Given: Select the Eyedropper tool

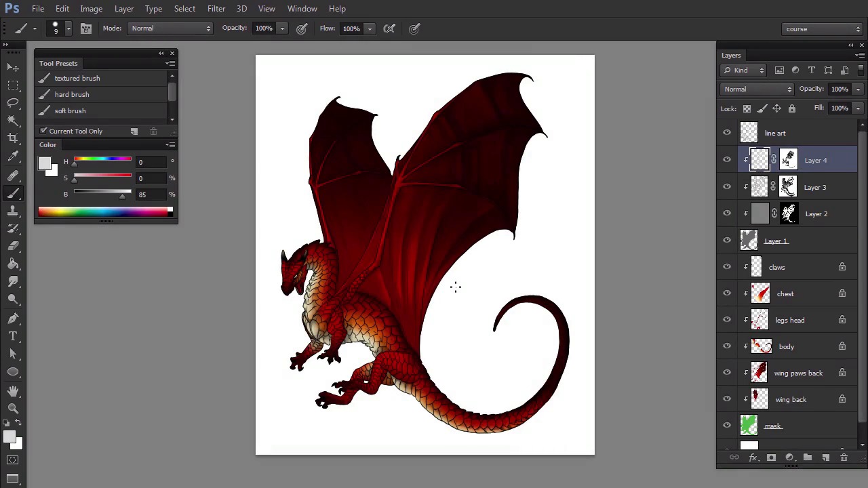Looking at the screenshot, I should pos(13,156).
